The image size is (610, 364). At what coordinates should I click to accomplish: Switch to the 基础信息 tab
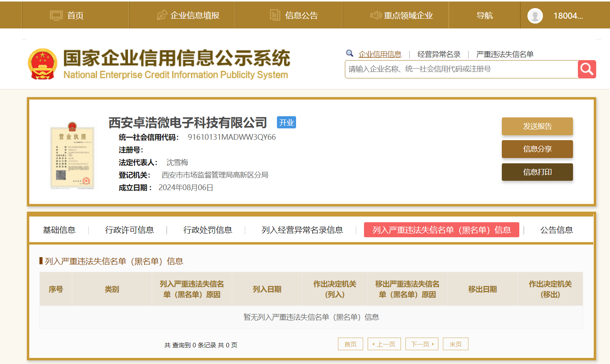pos(59,230)
